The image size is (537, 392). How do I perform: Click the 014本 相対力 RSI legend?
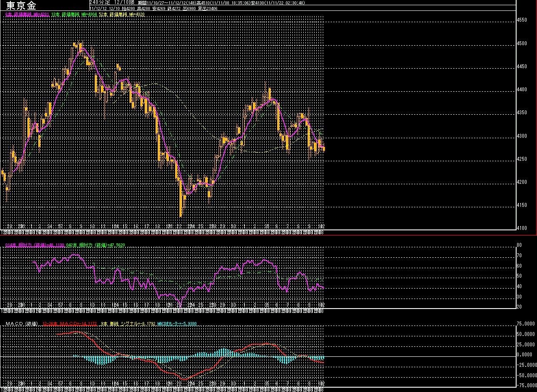pyautogui.click(x=35, y=245)
